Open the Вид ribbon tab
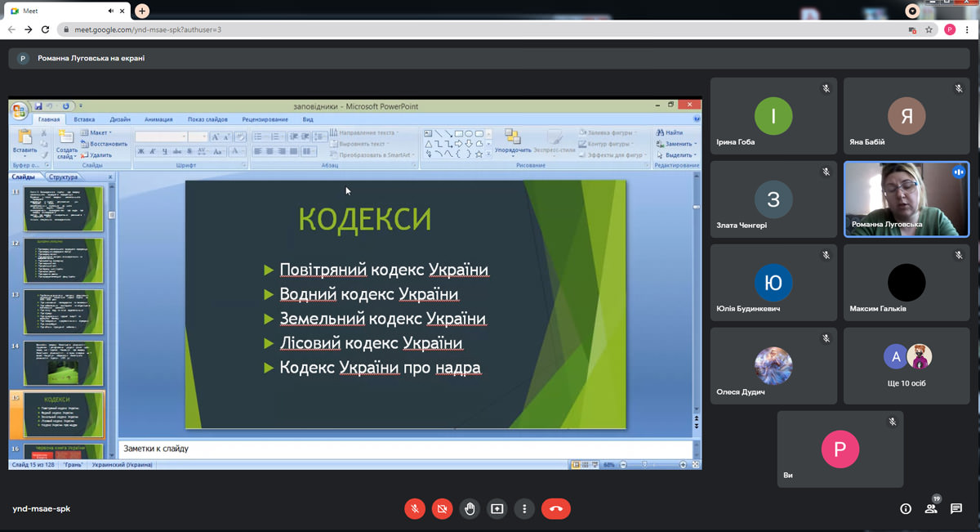Screen dimensions: 980x532 pos(308,119)
